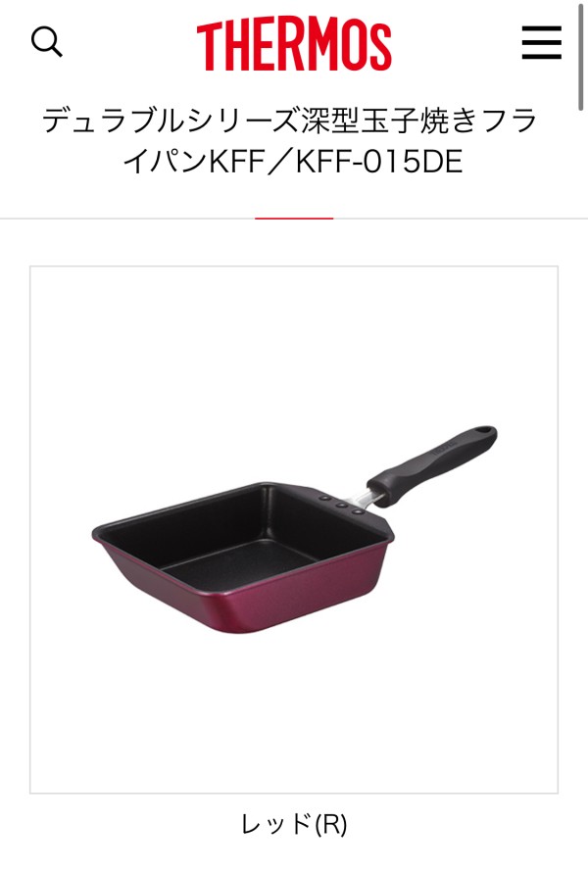Select the レッド(R) color label
The height and width of the screenshot is (871, 588).
(x=294, y=823)
